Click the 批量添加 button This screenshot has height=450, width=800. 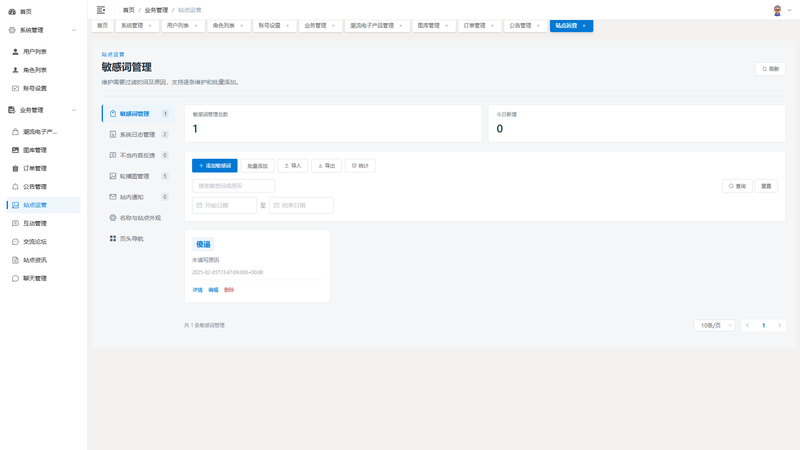pyautogui.click(x=258, y=166)
